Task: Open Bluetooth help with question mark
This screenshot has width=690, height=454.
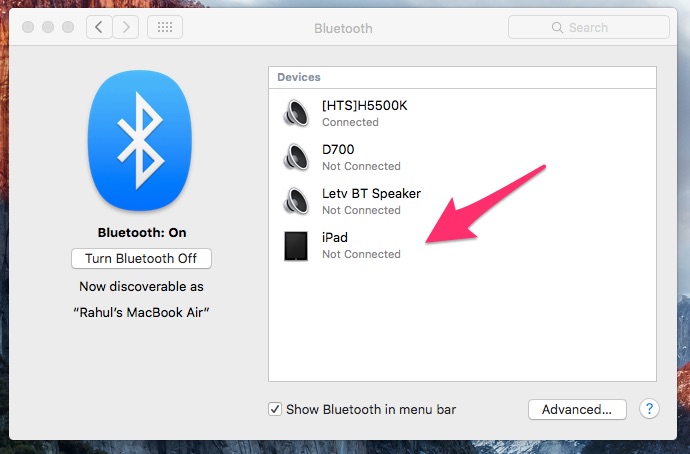Action: click(x=649, y=409)
